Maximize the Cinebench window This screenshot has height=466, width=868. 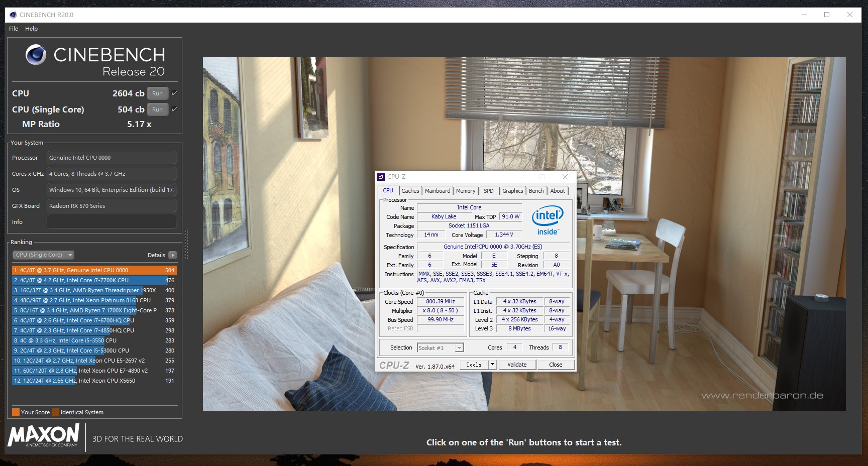pos(827,15)
